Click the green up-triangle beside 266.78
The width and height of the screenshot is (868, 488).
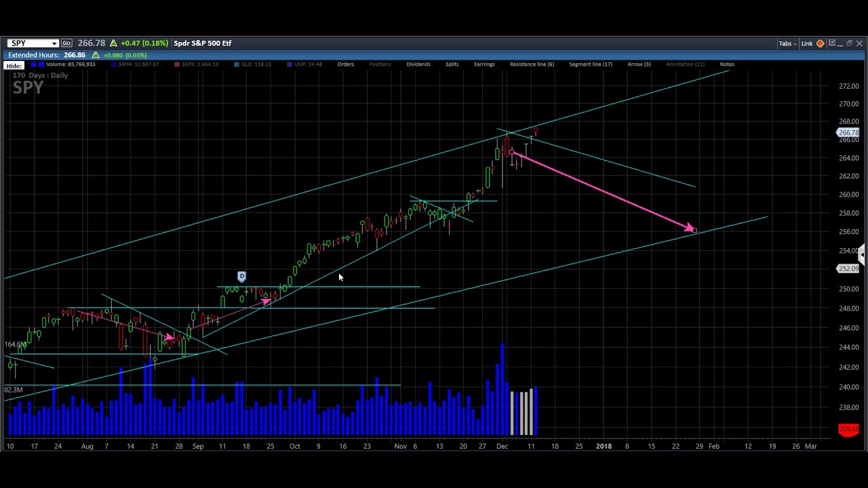pyautogui.click(x=113, y=43)
